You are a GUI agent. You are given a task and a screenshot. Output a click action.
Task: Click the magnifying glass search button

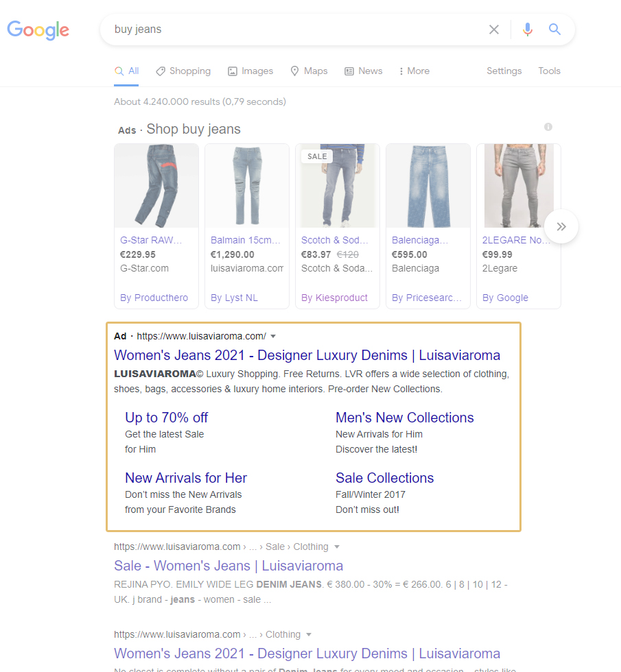(555, 29)
